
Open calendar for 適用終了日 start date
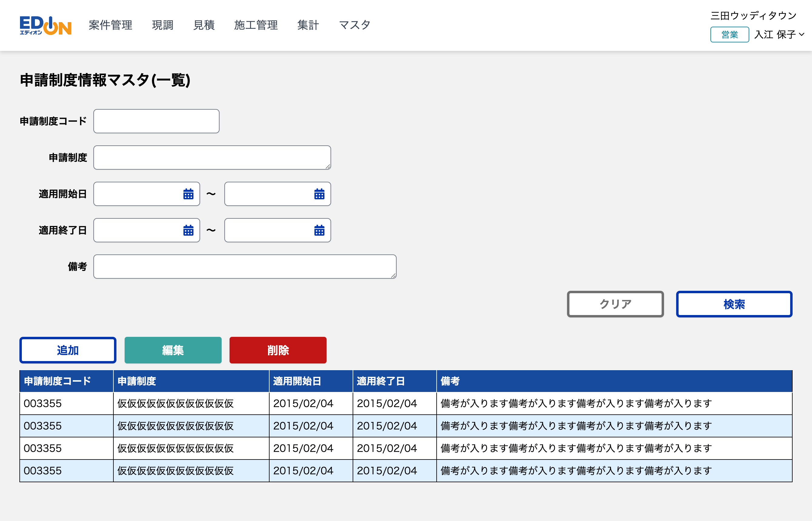(188, 231)
